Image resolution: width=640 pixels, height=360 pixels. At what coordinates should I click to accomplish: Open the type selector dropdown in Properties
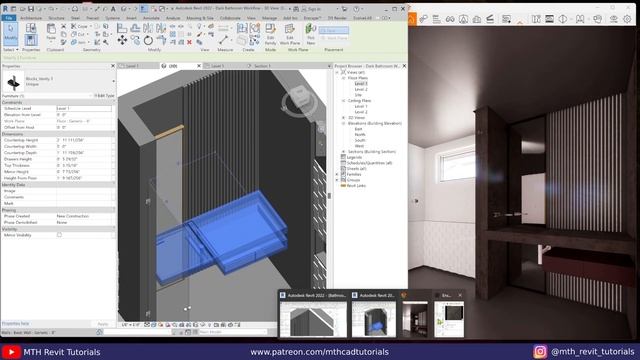click(x=113, y=81)
